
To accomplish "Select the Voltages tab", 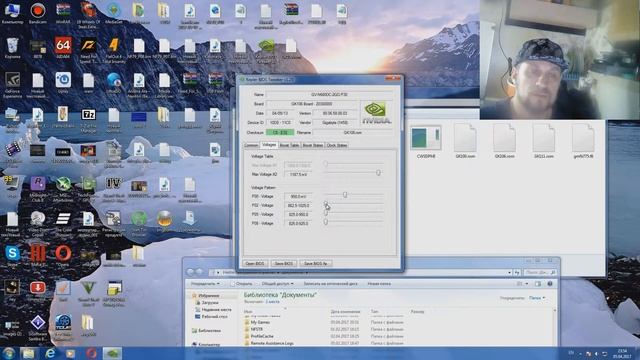I will [x=269, y=145].
